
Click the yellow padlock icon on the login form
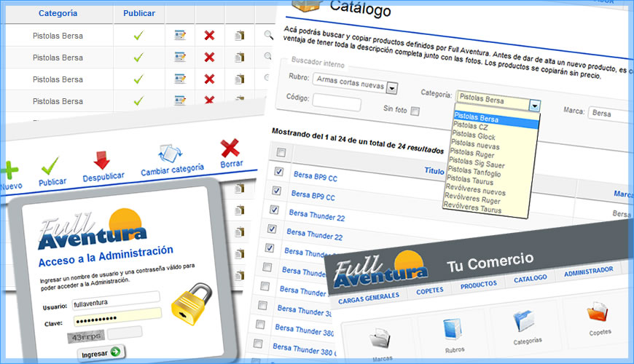point(192,304)
